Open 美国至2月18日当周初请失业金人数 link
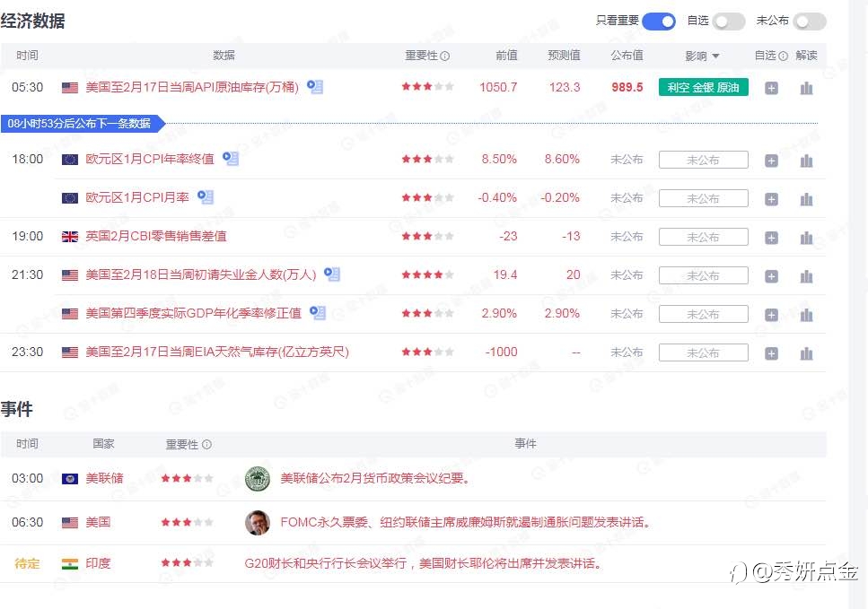The height and width of the screenshot is (609, 868). [x=201, y=274]
